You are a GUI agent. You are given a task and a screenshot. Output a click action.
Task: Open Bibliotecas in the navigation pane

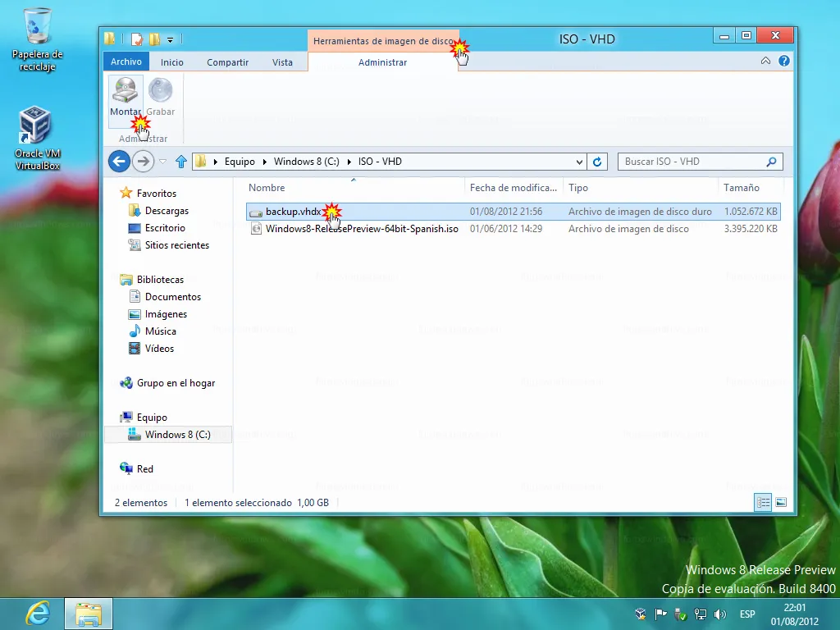pyautogui.click(x=160, y=280)
